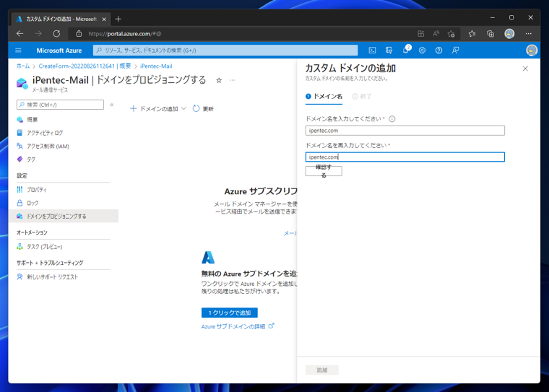Screen dimensions: 549x392
Task: Open Help with the question mark icon
Action: tap(438, 51)
